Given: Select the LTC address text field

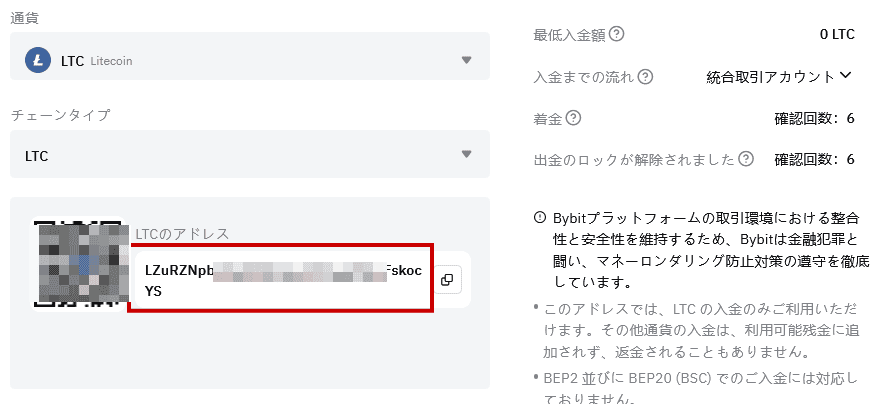Looking at the screenshot, I should [x=280, y=280].
